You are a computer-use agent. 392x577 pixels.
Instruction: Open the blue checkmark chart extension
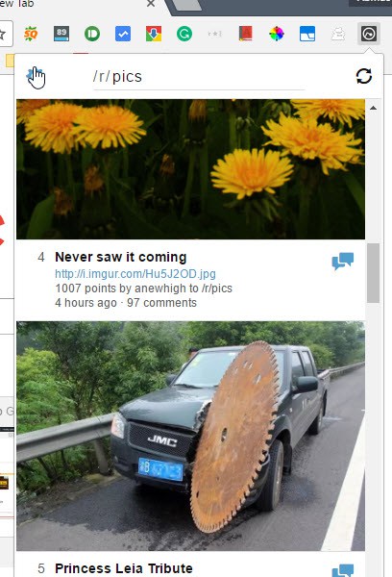pyautogui.click(x=123, y=35)
